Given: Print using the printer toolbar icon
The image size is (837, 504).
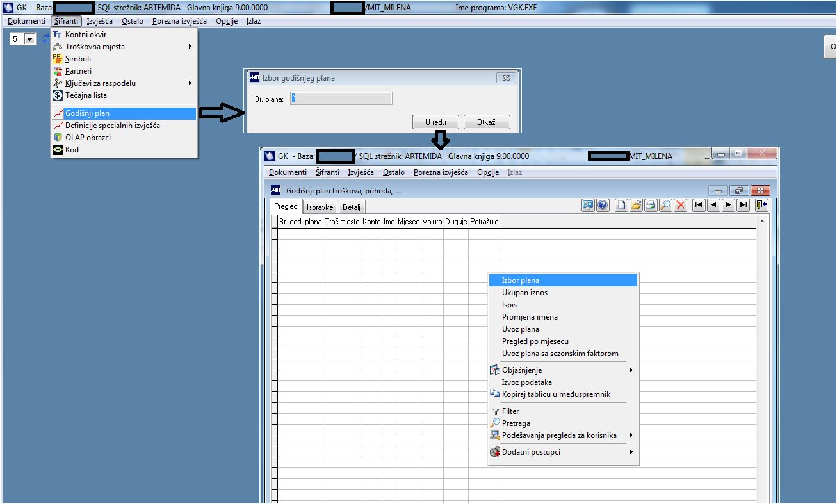Looking at the screenshot, I should pos(651,205).
